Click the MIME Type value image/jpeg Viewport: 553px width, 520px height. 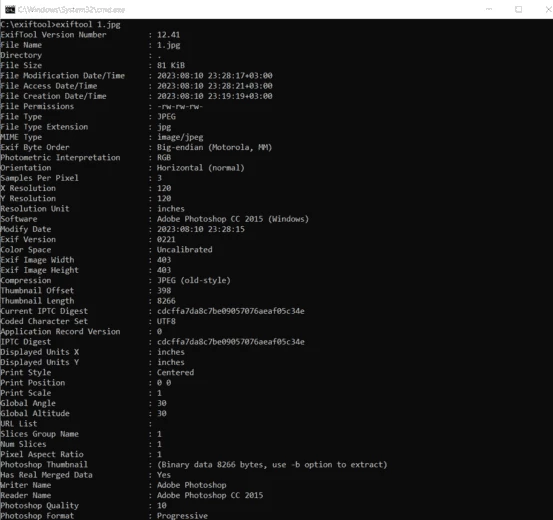pos(180,137)
